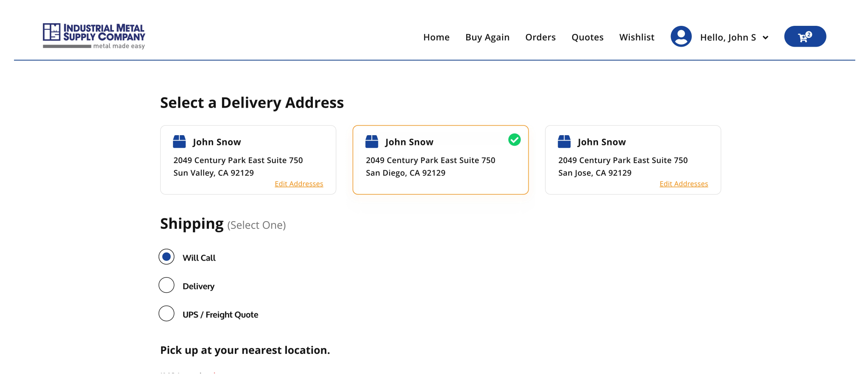
Task: Navigate to Orders
Action: [540, 38]
